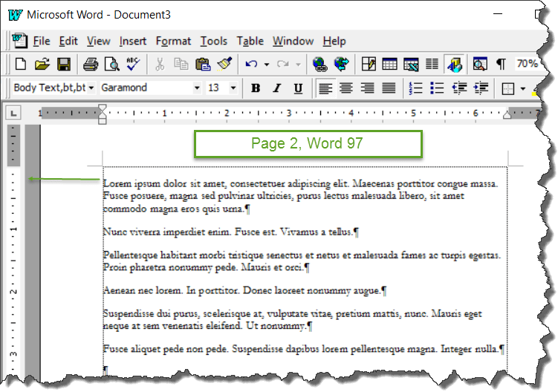Increase paragraph indent
558x392 pixels.
481,88
